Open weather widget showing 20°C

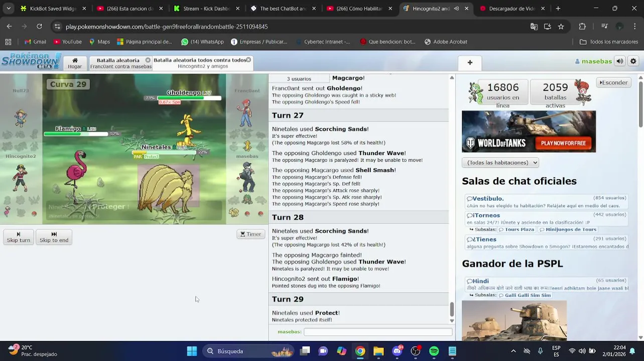point(33,350)
